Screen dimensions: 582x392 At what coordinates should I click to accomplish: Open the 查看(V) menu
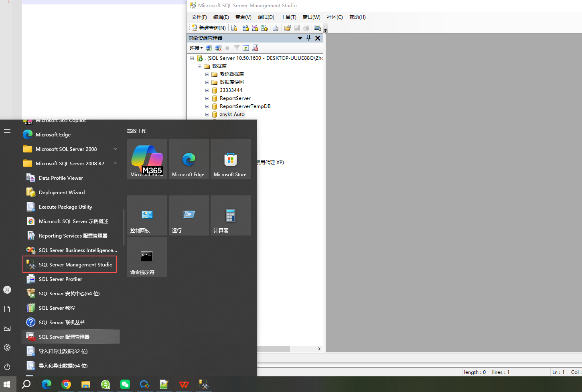(x=243, y=17)
